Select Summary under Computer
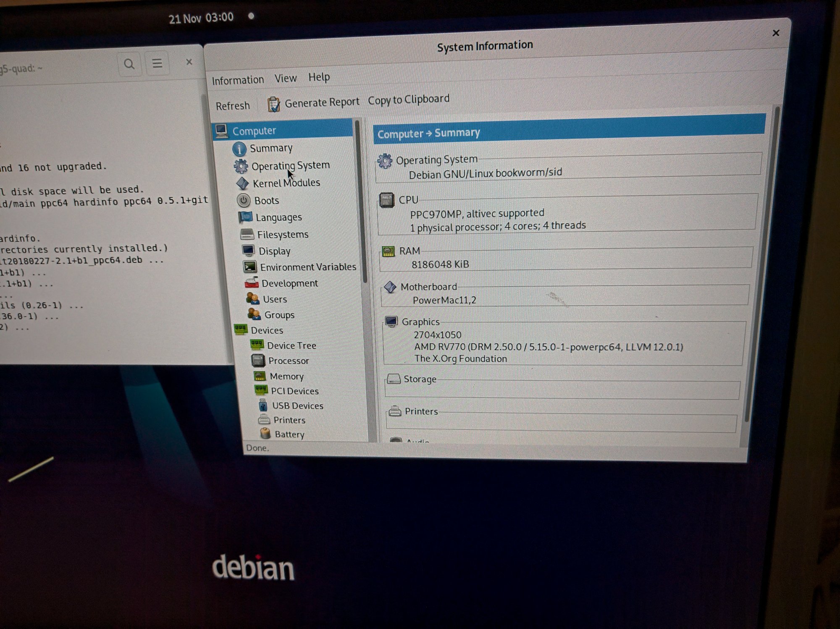Viewport: 840px width, 629px height. tap(271, 148)
